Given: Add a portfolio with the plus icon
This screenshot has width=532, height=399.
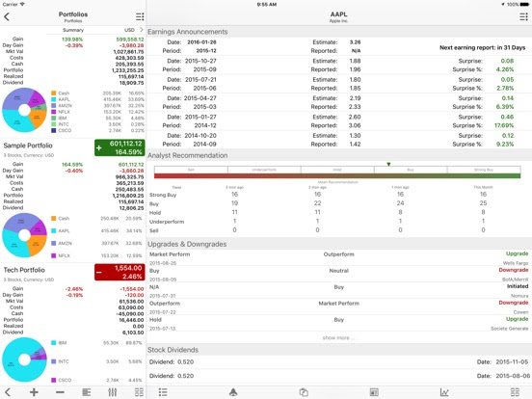Looking at the screenshot, I should coord(34,392).
